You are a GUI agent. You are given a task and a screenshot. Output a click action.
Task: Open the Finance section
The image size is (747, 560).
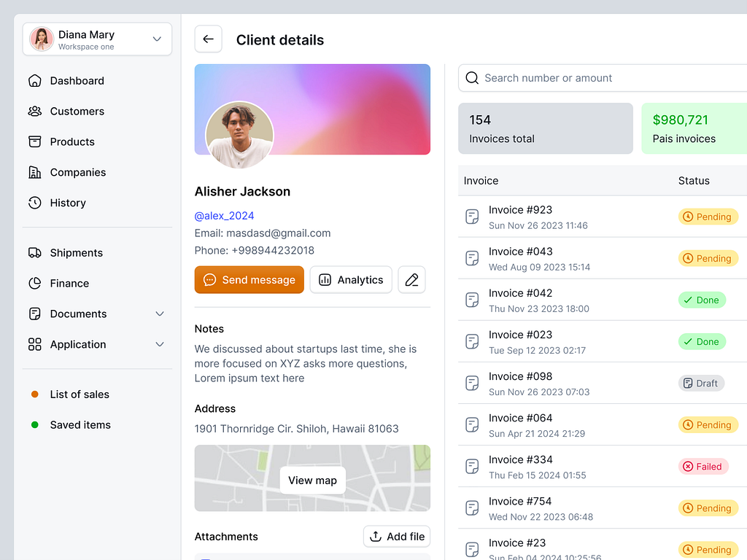(69, 283)
